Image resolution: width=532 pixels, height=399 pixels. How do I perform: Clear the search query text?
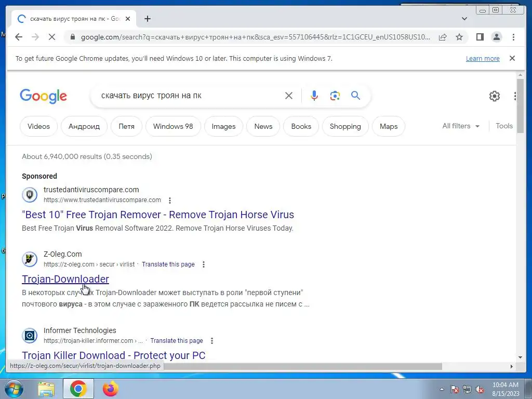click(289, 96)
